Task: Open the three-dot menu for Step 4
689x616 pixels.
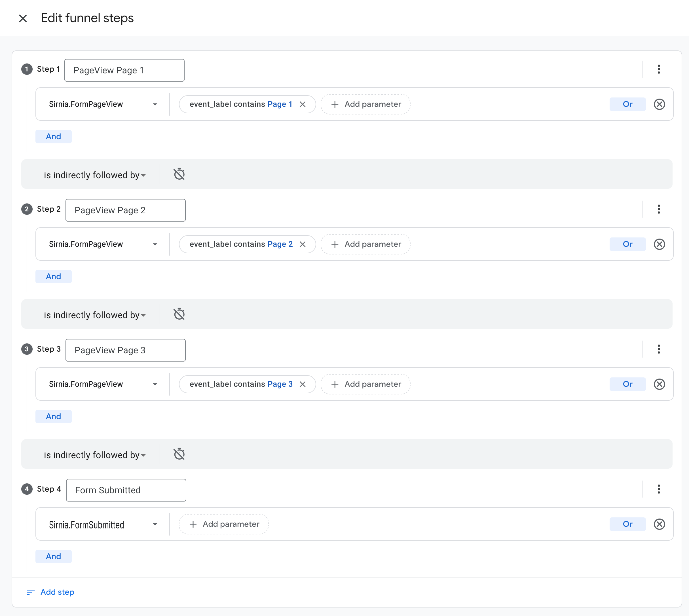Action: point(658,489)
